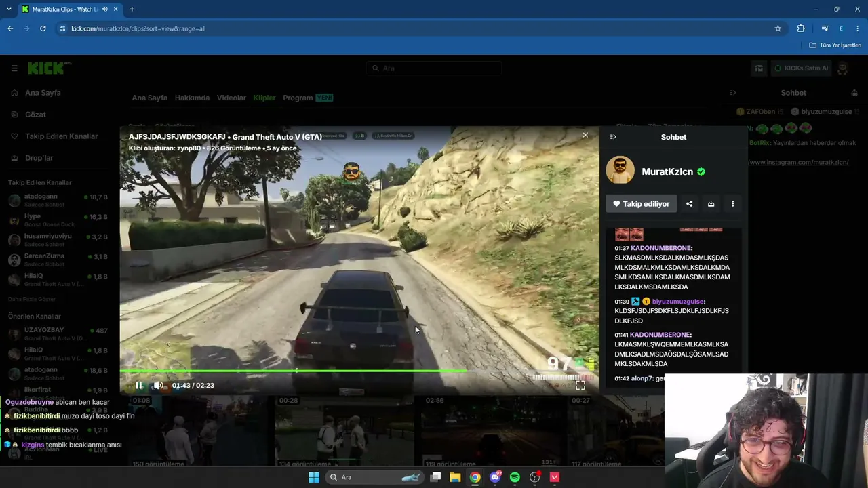The width and height of the screenshot is (868, 488).
Task: Open the Chrome three-dot menu
Action: click(x=858, y=28)
